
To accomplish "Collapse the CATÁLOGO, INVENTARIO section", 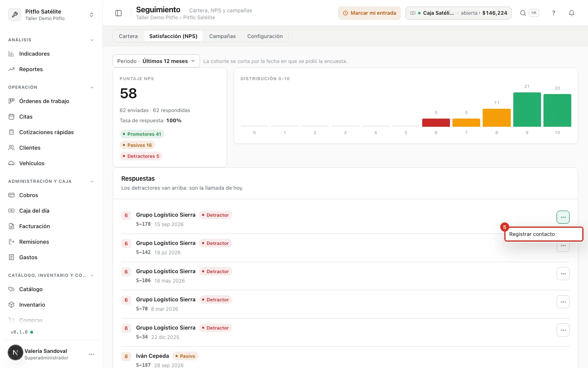I will click(x=92, y=276).
